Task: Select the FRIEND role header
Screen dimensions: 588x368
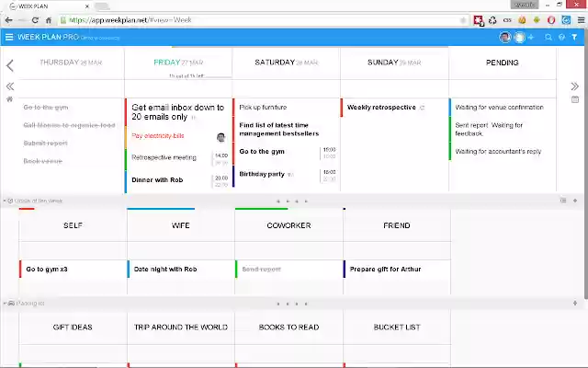Action: (396, 225)
